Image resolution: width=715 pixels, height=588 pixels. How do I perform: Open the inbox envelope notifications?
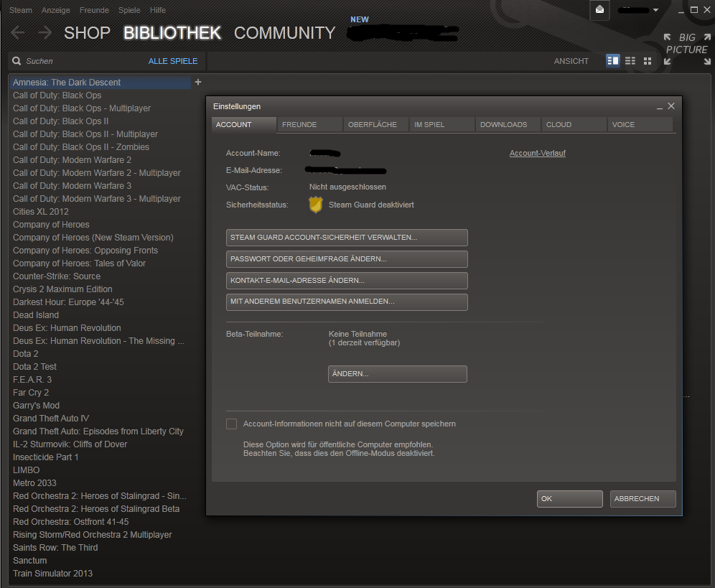pyautogui.click(x=599, y=10)
